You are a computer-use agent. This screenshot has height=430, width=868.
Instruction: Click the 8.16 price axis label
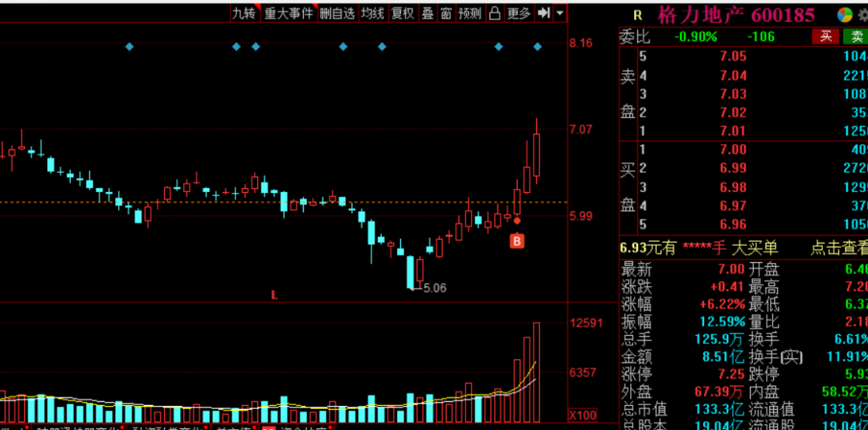point(581,43)
